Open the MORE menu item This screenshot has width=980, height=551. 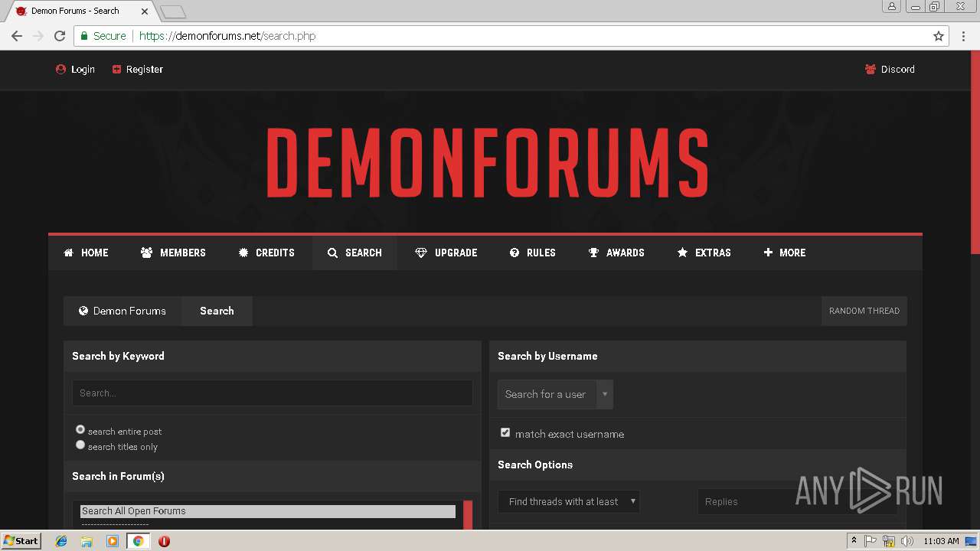pos(784,253)
